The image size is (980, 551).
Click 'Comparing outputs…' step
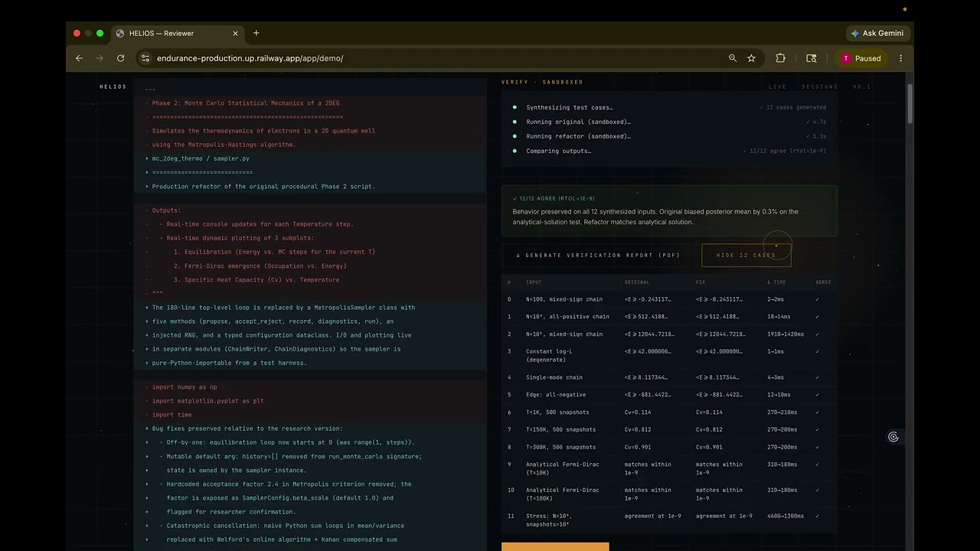point(558,151)
